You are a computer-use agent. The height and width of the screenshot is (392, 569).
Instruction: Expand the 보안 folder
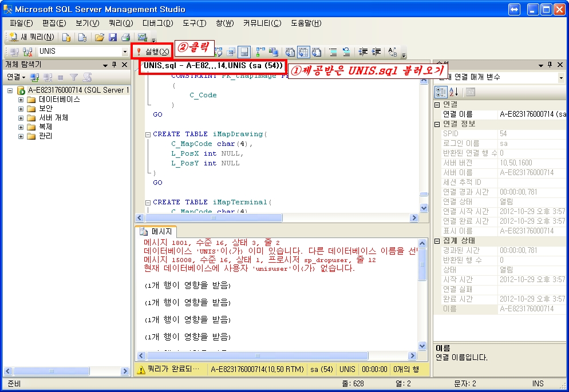pyautogui.click(x=21, y=108)
